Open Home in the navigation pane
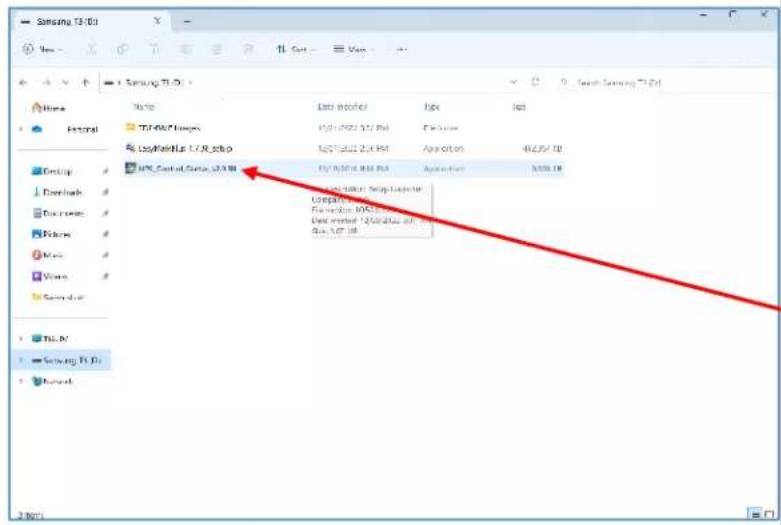 point(49,108)
